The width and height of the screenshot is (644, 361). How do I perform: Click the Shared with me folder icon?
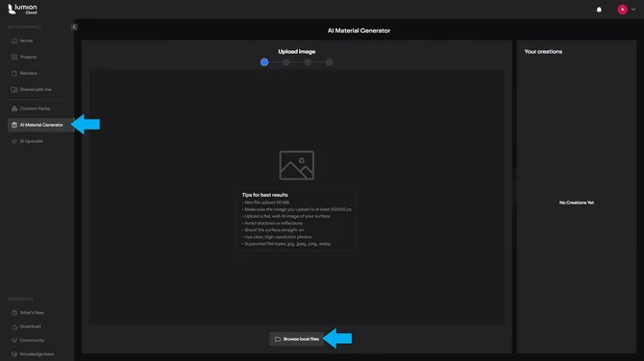(x=14, y=89)
